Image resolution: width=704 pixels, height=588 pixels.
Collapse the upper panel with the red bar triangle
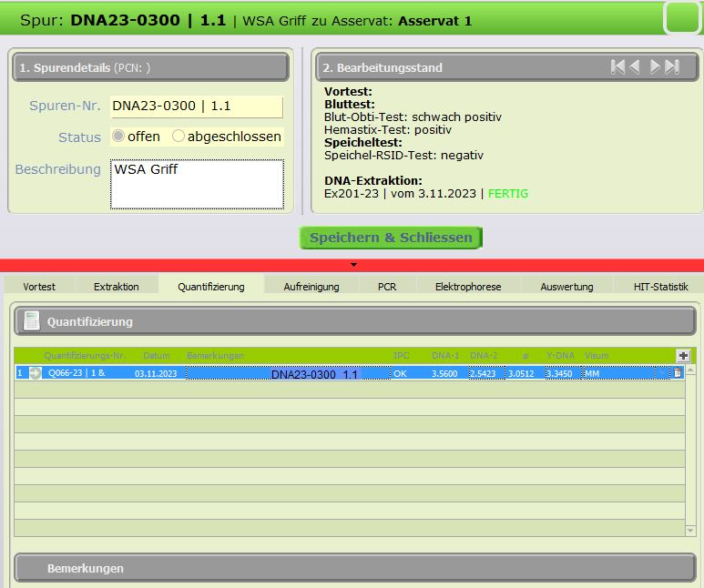click(353, 265)
